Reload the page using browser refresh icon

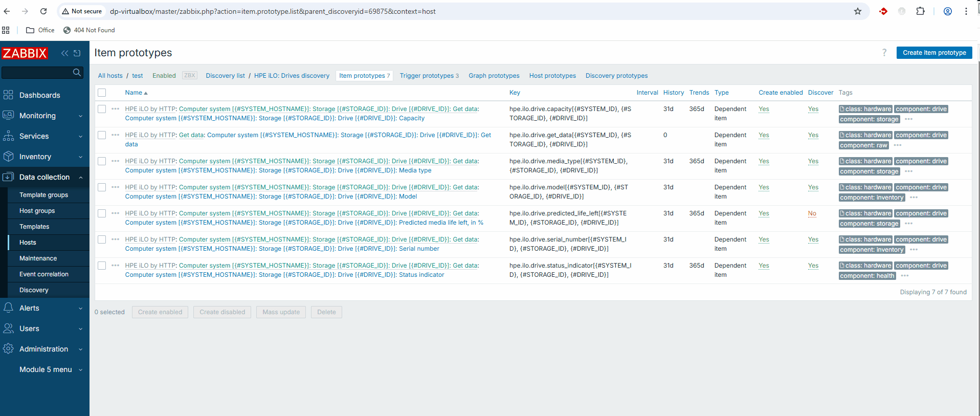click(x=43, y=11)
